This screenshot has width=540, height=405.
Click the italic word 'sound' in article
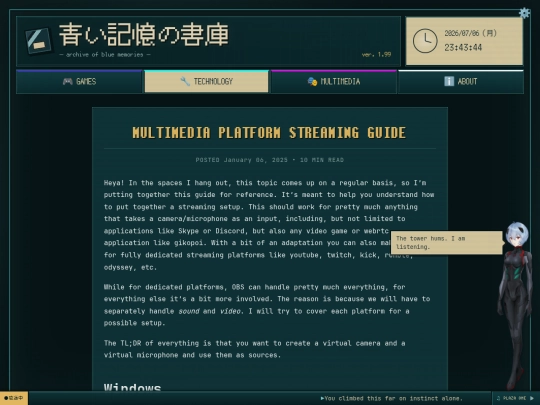[x=189, y=311]
